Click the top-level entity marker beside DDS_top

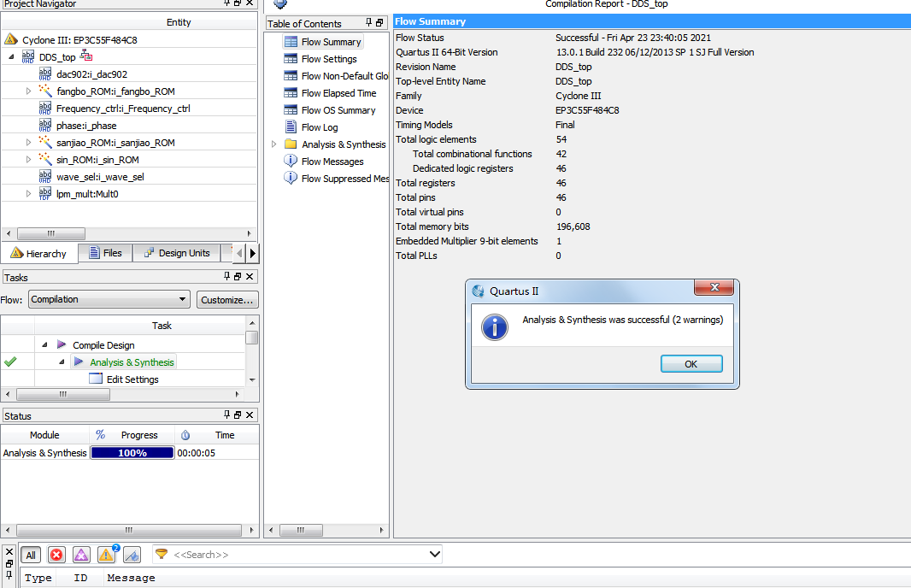point(86,56)
